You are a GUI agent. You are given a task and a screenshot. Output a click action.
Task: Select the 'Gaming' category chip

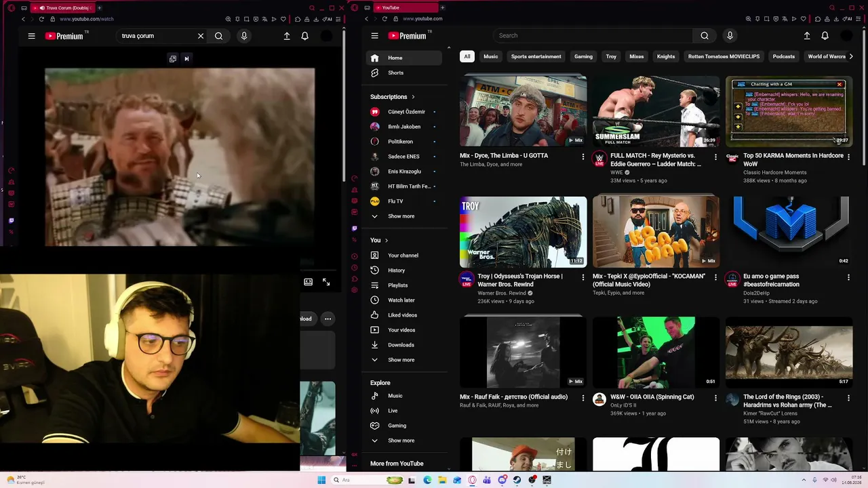pos(583,56)
